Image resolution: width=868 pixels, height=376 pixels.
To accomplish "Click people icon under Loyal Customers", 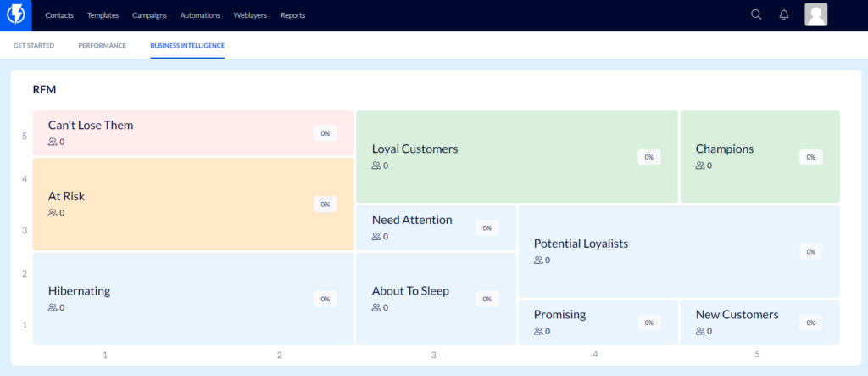I will (376, 166).
